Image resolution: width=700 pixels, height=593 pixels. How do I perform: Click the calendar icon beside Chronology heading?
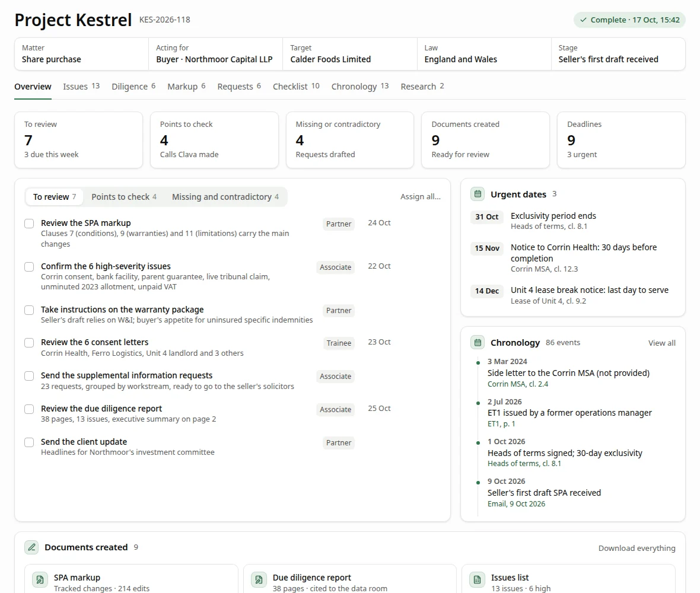(x=478, y=343)
